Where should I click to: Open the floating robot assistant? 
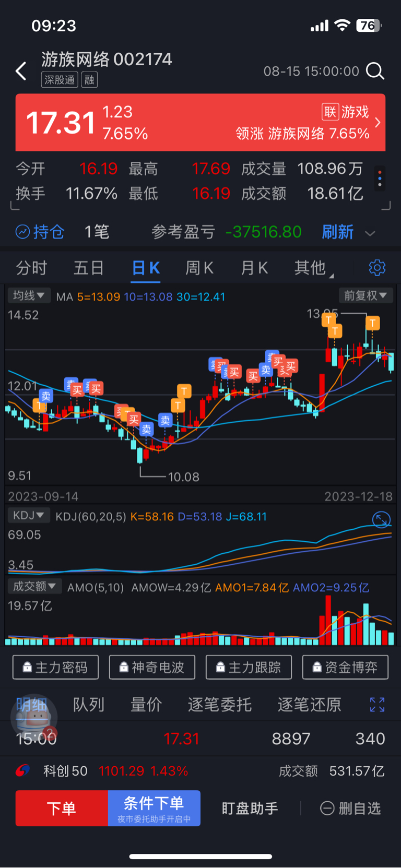pyautogui.click(x=34, y=718)
